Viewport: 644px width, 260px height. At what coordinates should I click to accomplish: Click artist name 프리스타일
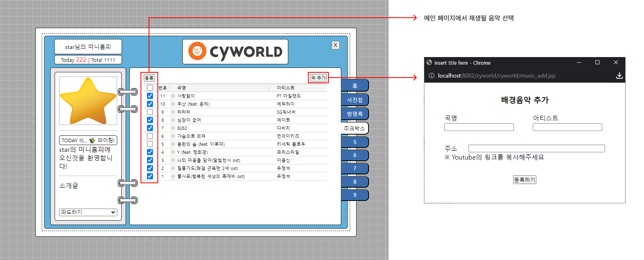(288, 152)
